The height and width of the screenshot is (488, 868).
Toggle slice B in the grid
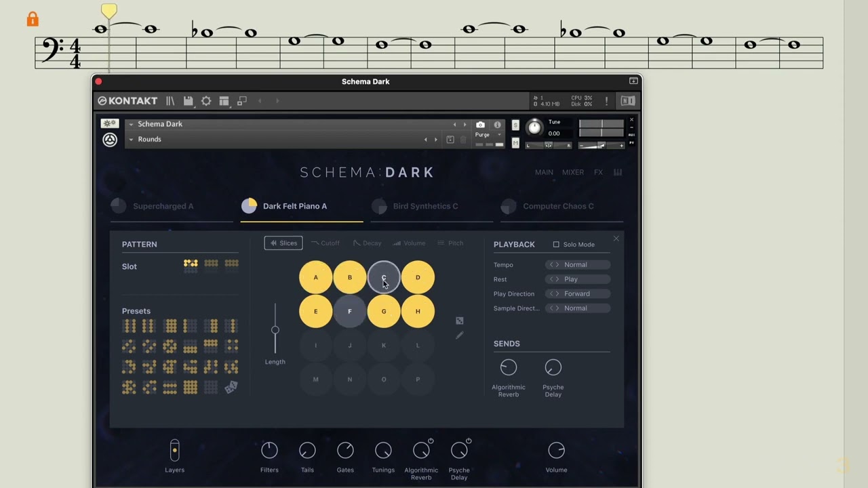coord(350,277)
